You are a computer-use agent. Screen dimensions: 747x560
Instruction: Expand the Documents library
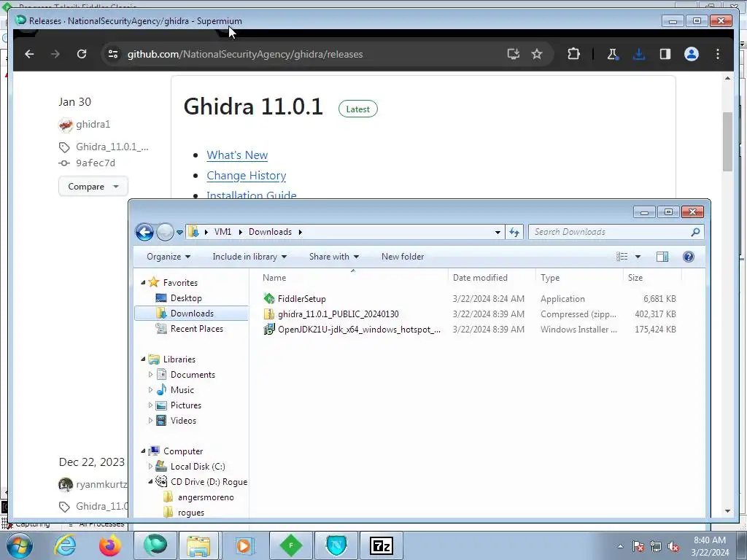pyautogui.click(x=150, y=374)
